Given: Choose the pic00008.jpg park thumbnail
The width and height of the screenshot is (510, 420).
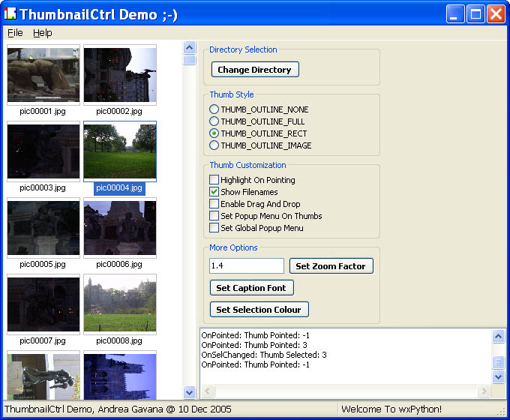Looking at the screenshot, I should coord(120,304).
